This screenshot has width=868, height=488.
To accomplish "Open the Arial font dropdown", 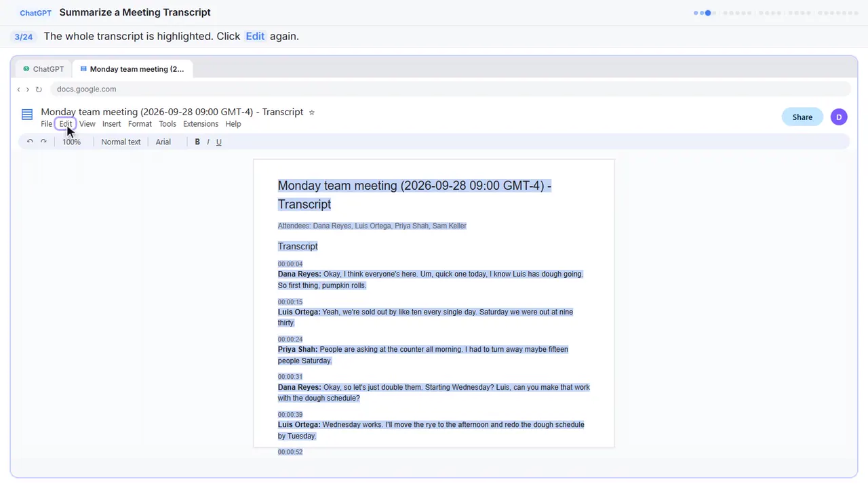I will (163, 142).
